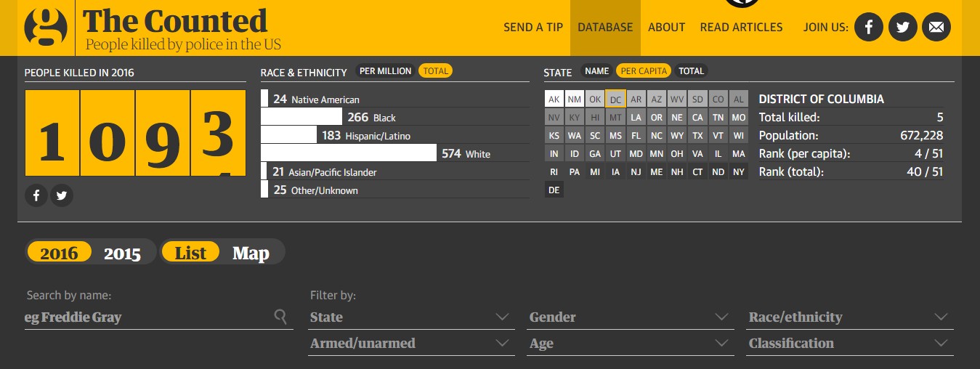980x369 pixels.
Task: Click the email envelope icon in header
Action: (936, 27)
